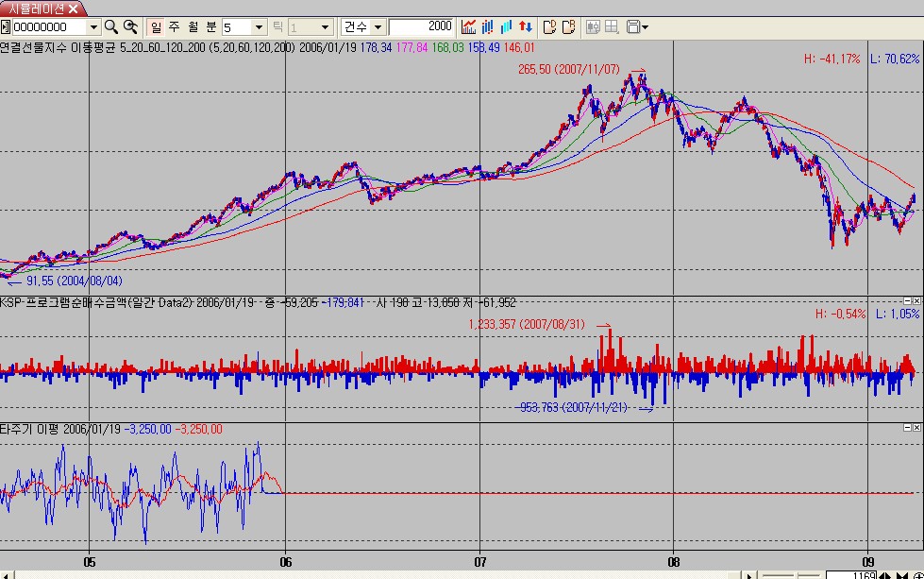Switch chart to 월 (monthly) period
This screenshot has width=924, height=579.
coord(193,27)
